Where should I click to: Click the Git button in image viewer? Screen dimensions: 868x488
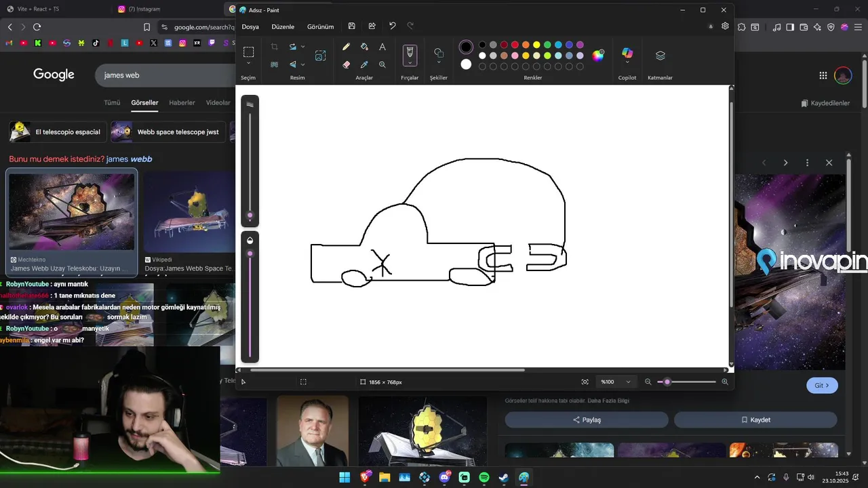(822, 385)
